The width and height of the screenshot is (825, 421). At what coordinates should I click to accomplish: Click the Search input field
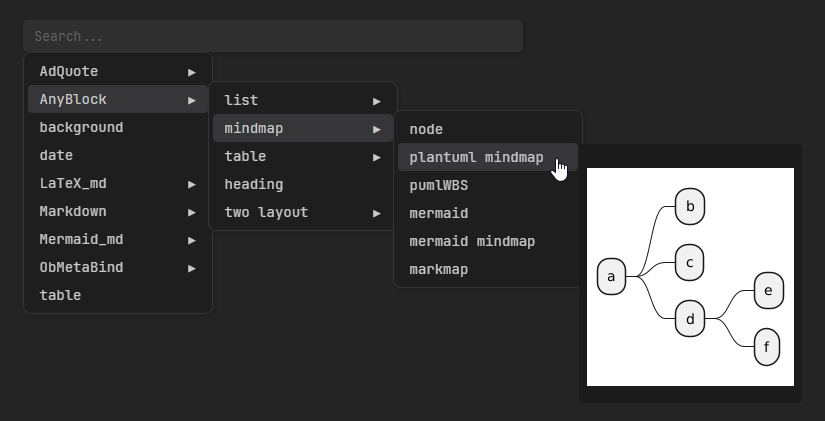point(272,36)
